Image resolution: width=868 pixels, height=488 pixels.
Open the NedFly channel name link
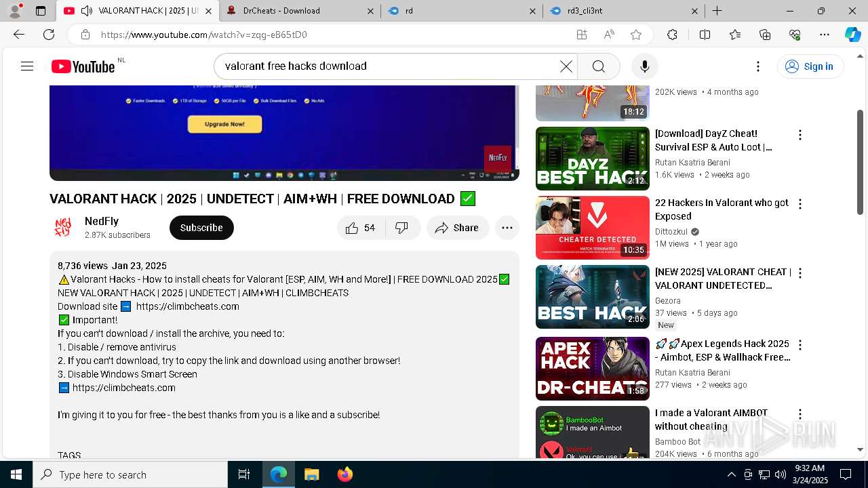(102, 221)
